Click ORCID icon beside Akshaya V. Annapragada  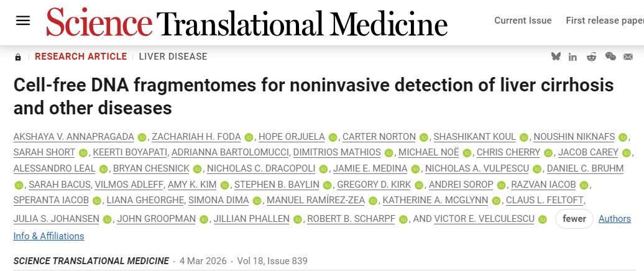[x=142, y=137]
